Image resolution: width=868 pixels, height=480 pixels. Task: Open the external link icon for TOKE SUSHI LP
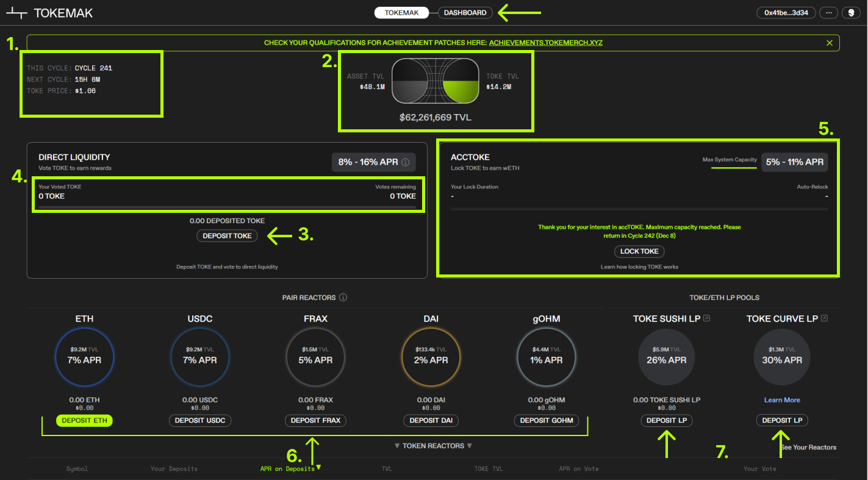pos(706,318)
